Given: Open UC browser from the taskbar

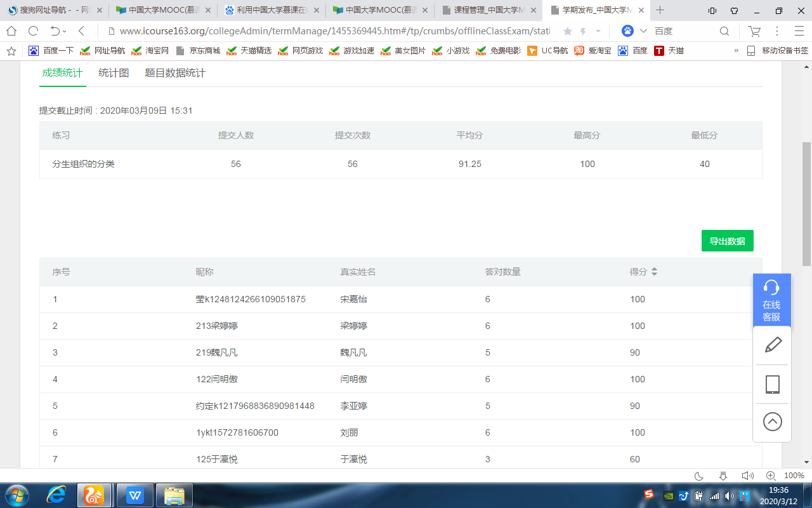Looking at the screenshot, I should tap(94, 495).
